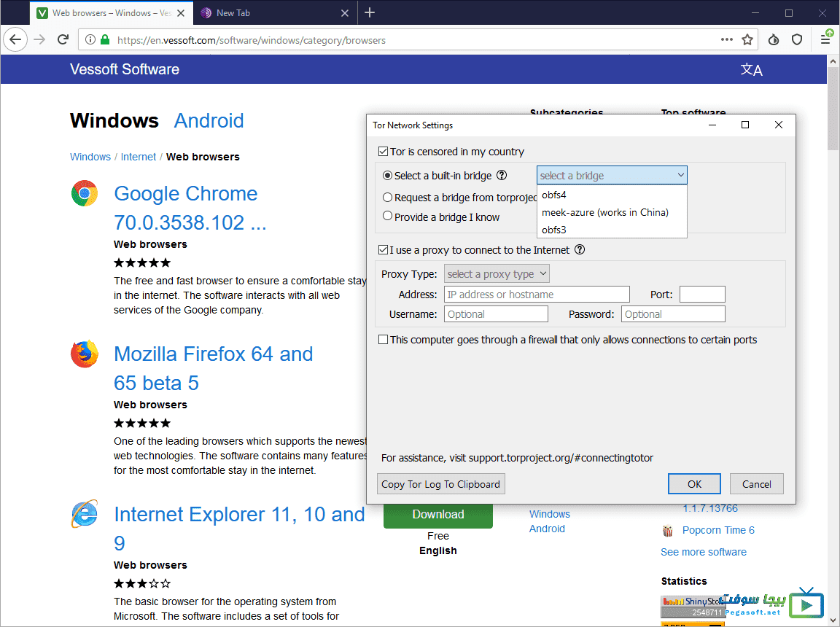Close the Web browsers Vessoft tab

tap(181, 13)
